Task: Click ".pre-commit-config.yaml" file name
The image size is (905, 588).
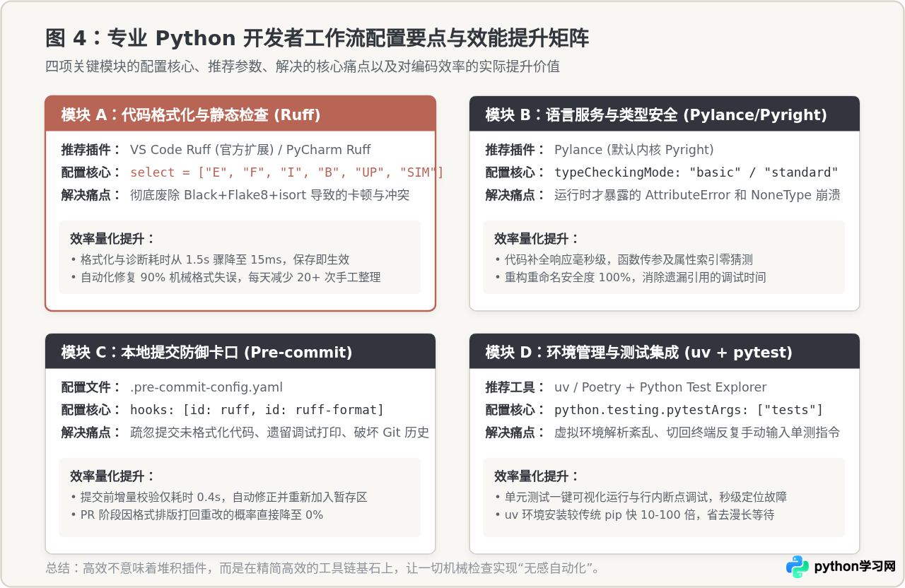Action: [206, 387]
